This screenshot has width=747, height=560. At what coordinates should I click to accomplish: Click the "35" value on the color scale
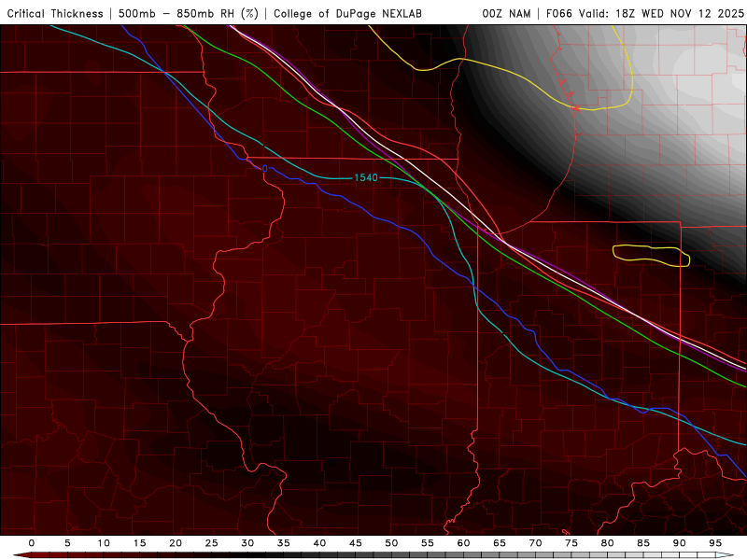point(284,543)
